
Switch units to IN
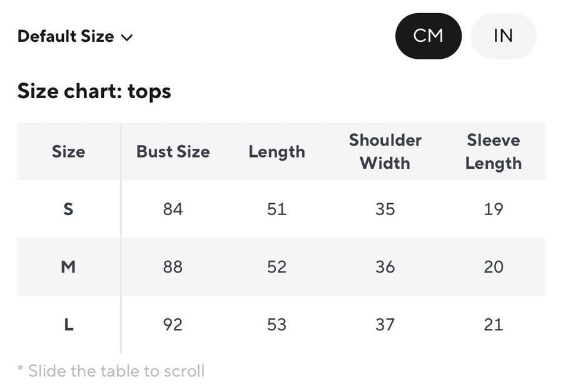(503, 36)
